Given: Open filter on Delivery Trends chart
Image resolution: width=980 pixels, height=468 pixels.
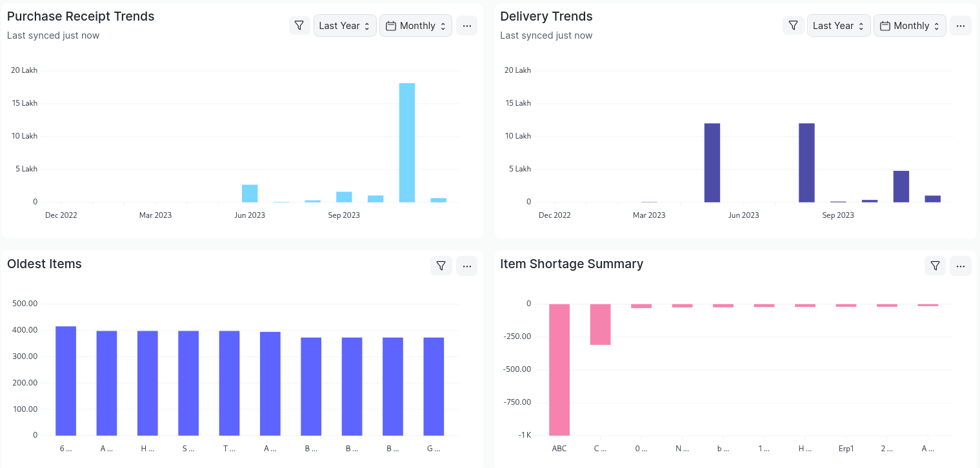Looking at the screenshot, I should 794,26.
